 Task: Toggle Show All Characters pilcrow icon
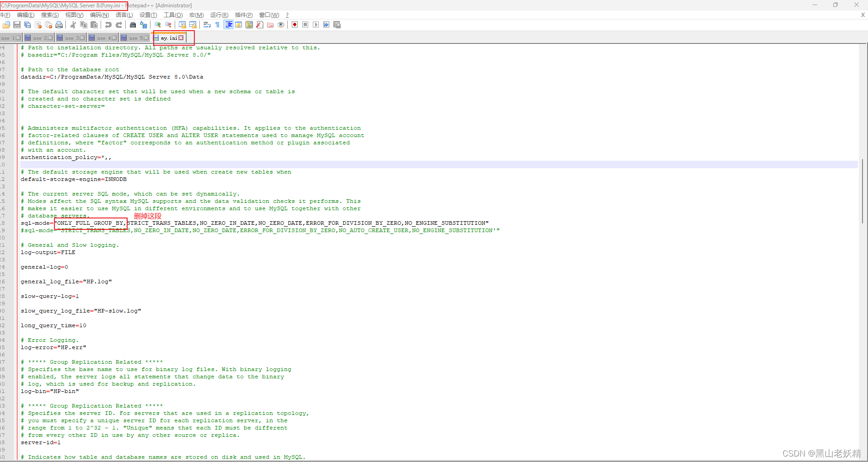coord(218,25)
